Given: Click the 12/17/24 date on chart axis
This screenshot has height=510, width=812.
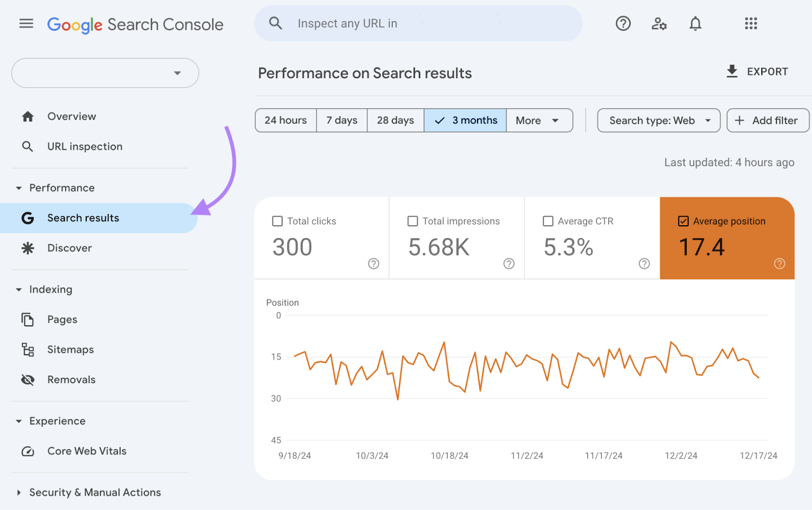Looking at the screenshot, I should (x=758, y=456).
